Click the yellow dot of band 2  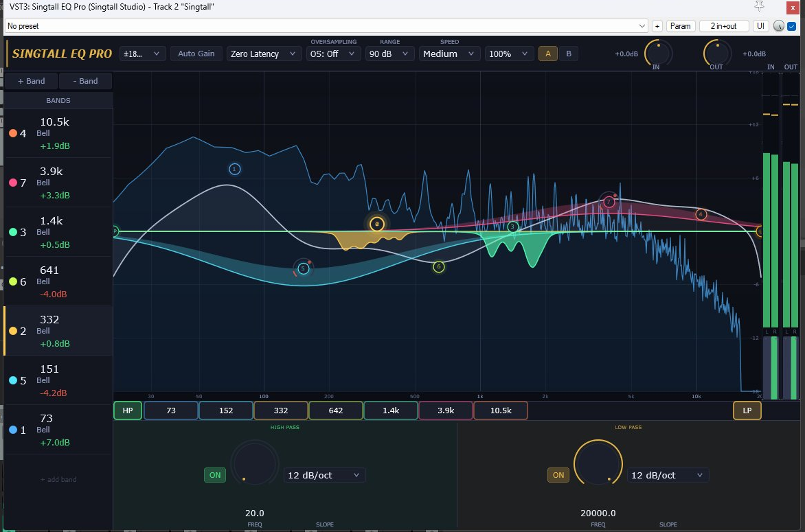13,331
